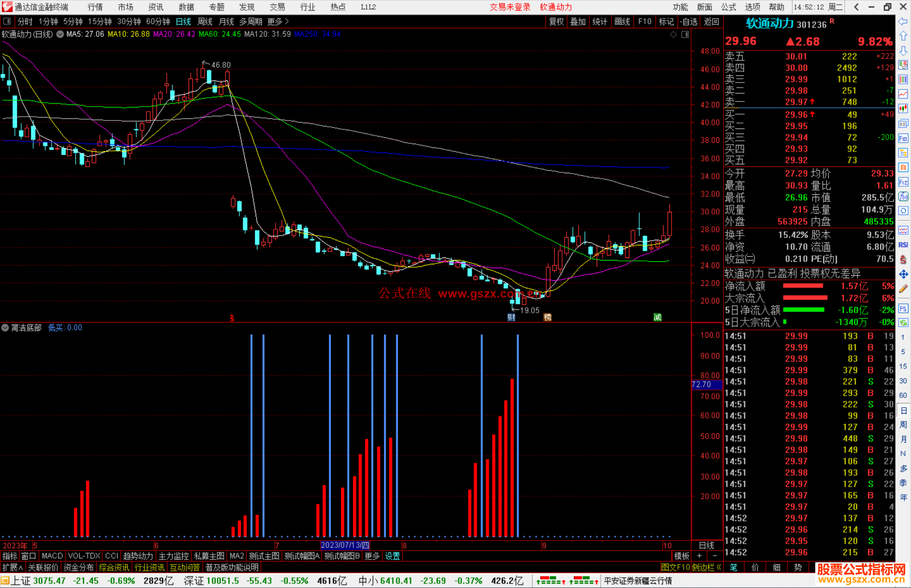Switch to the MACD indicator tab
Screen dimensions: 911x588
click(52, 556)
